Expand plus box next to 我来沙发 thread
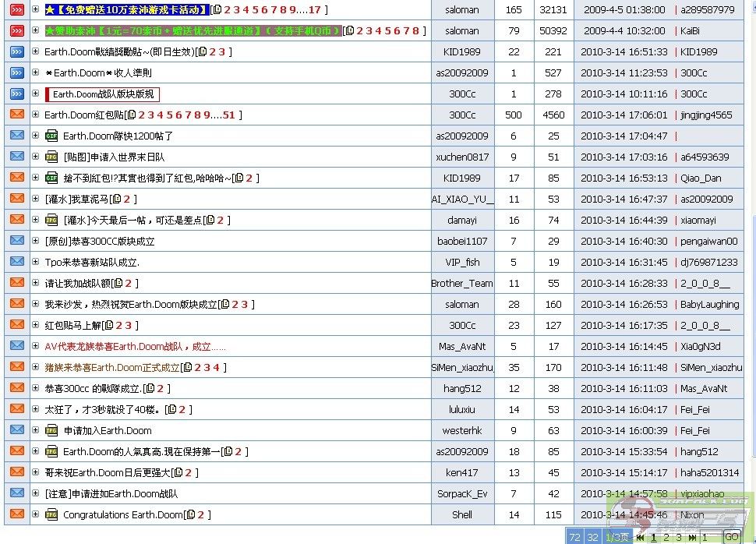The image size is (756, 544). click(35, 305)
